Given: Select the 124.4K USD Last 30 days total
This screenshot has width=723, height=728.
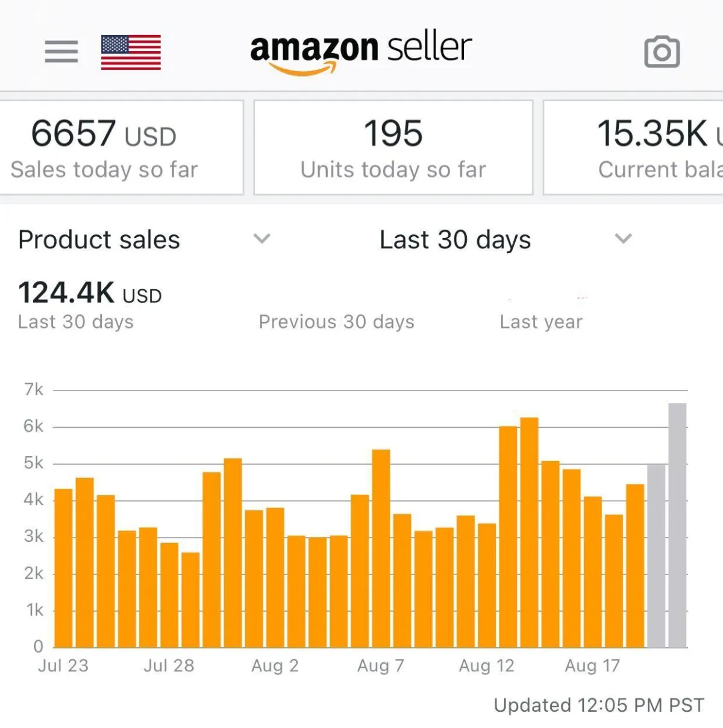Looking at the screenshot, I should click(90, 306).
